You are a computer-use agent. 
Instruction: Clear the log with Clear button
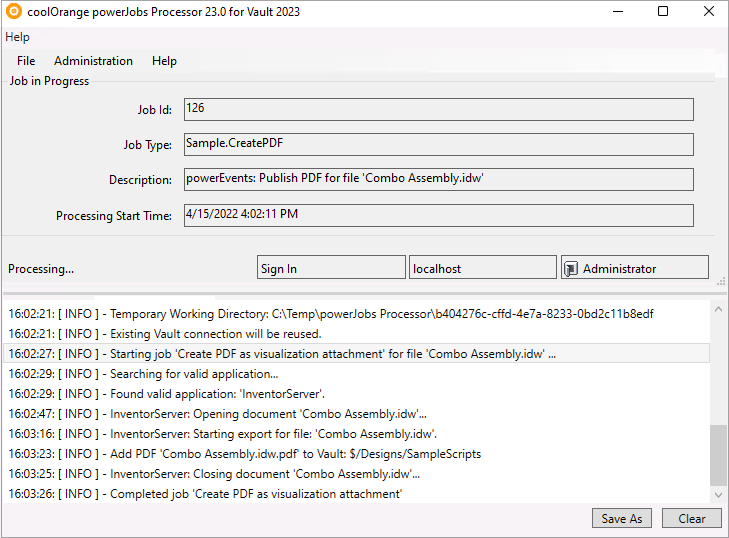coord(692,518)
